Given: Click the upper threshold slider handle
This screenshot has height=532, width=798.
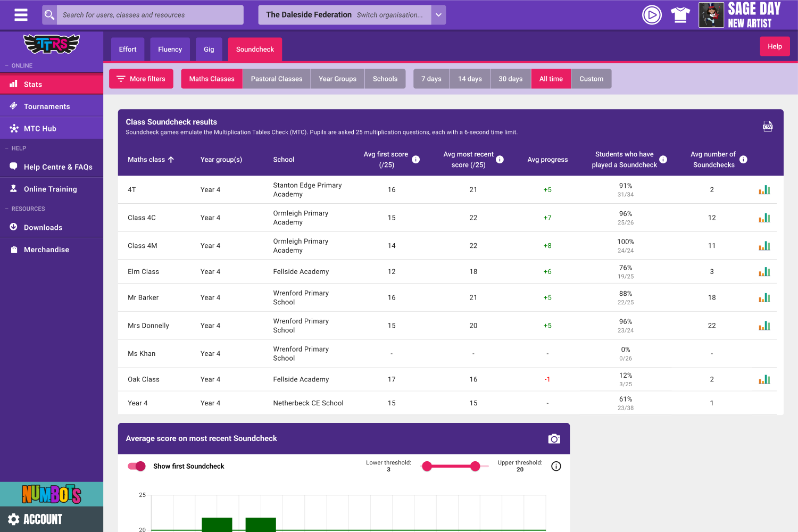Looking at the screenshot, I should click(475, 467).
